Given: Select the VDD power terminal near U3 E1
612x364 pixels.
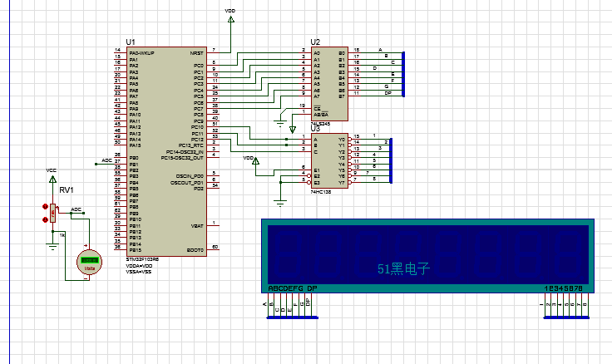Looking at the screenshot, I should click(x=255, y=160).
